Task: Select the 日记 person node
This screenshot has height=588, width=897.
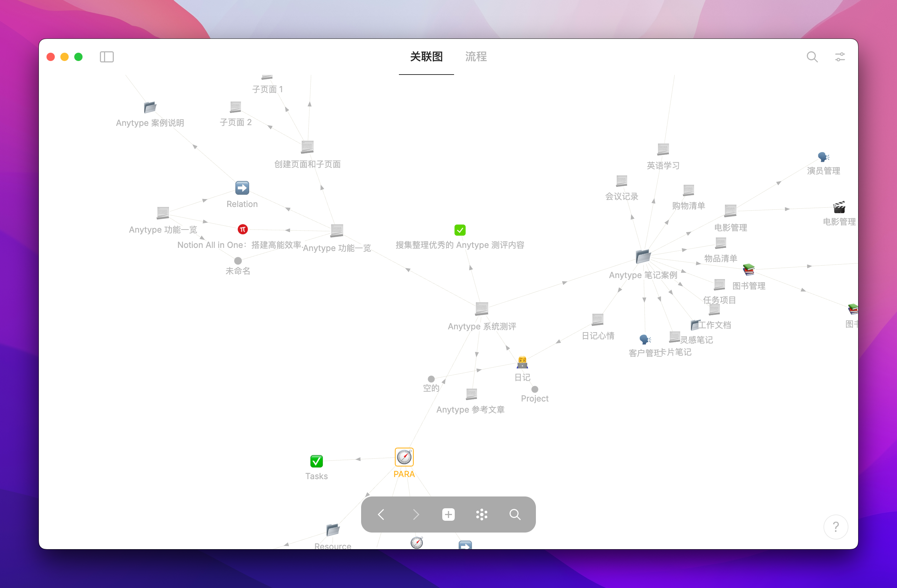Action: pos(522,362)
